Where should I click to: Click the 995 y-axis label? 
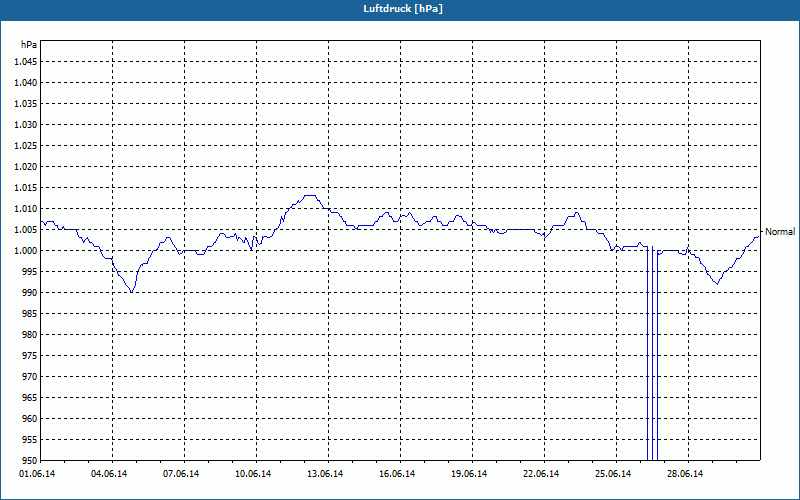tap(31, 271)
